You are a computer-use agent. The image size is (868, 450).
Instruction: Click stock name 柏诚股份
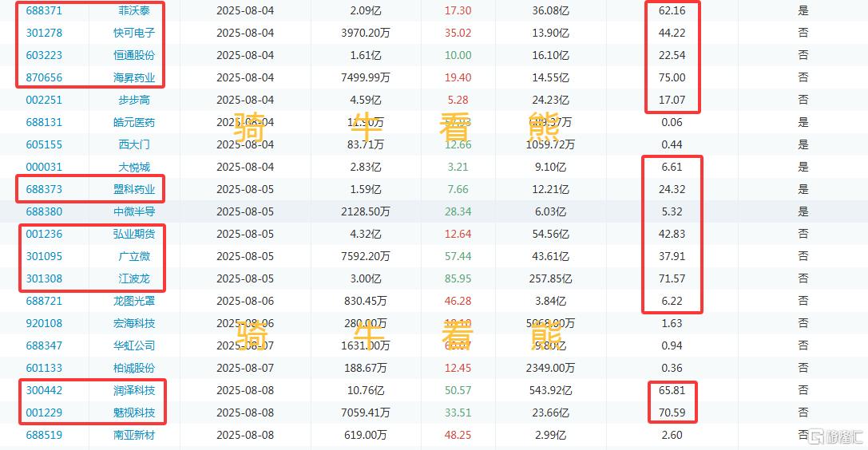(x=134, y=368)
